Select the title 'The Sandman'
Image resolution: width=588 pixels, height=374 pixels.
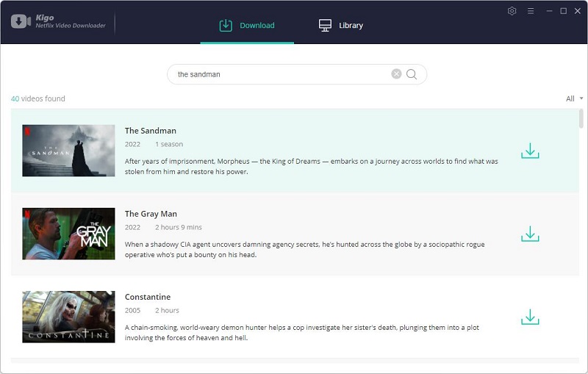151,131
